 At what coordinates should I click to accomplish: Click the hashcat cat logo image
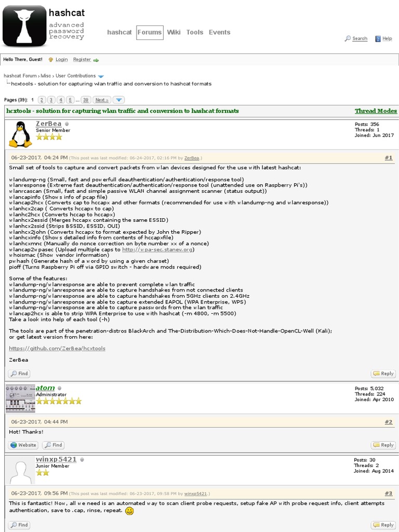(24, 26)
